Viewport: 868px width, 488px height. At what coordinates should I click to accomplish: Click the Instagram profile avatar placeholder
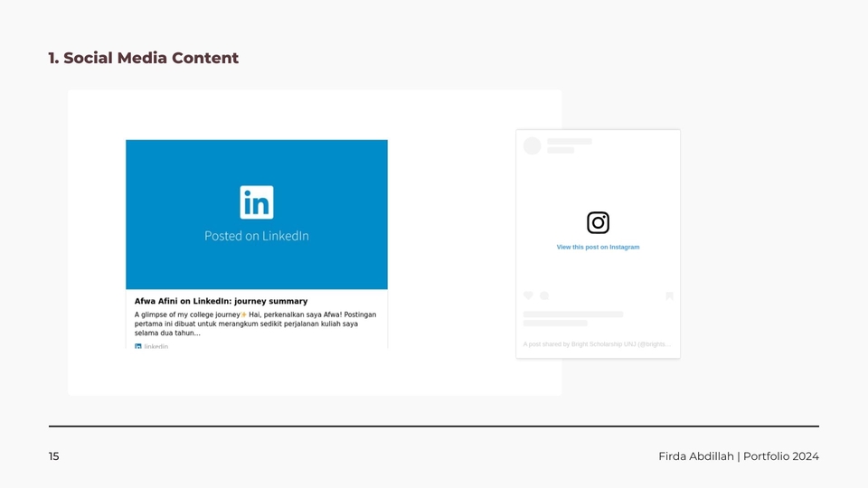pyautogui.click(x=532, y=145)
